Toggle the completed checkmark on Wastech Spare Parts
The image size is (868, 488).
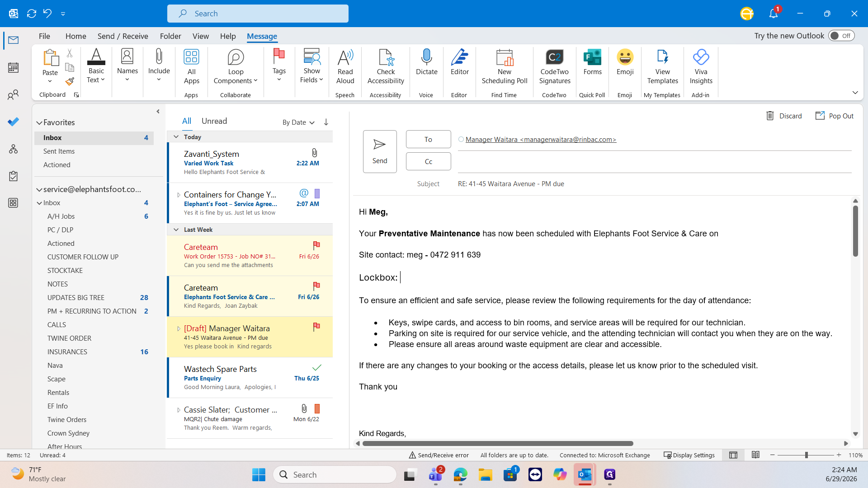click(317, 367)
